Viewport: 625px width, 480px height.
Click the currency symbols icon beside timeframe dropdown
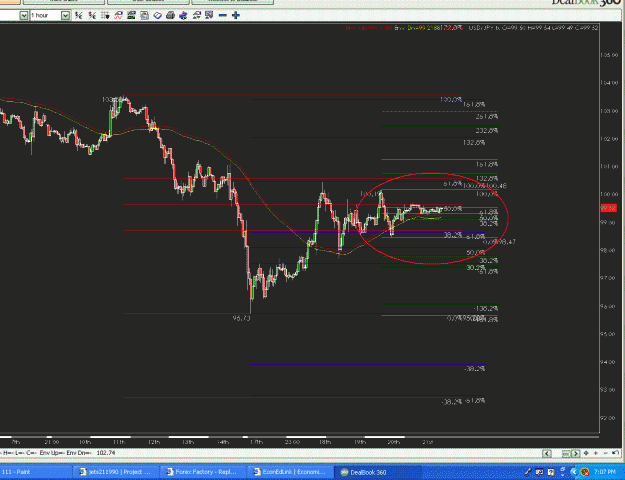click(79, 16)
